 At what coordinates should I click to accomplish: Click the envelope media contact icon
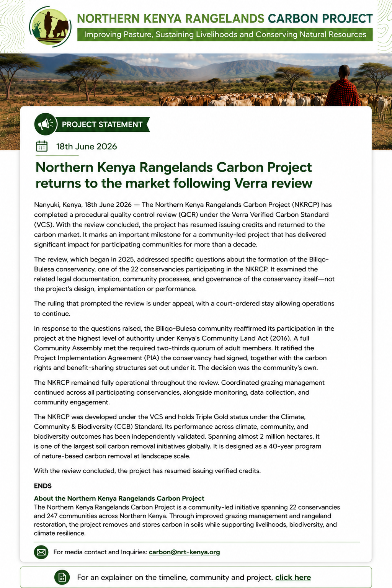pos(41,552)
